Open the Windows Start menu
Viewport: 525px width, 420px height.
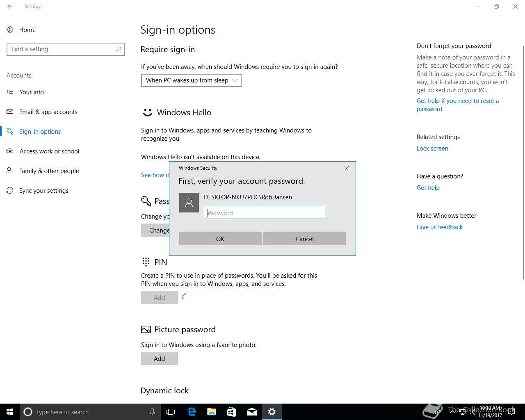[x=10, y=412]
